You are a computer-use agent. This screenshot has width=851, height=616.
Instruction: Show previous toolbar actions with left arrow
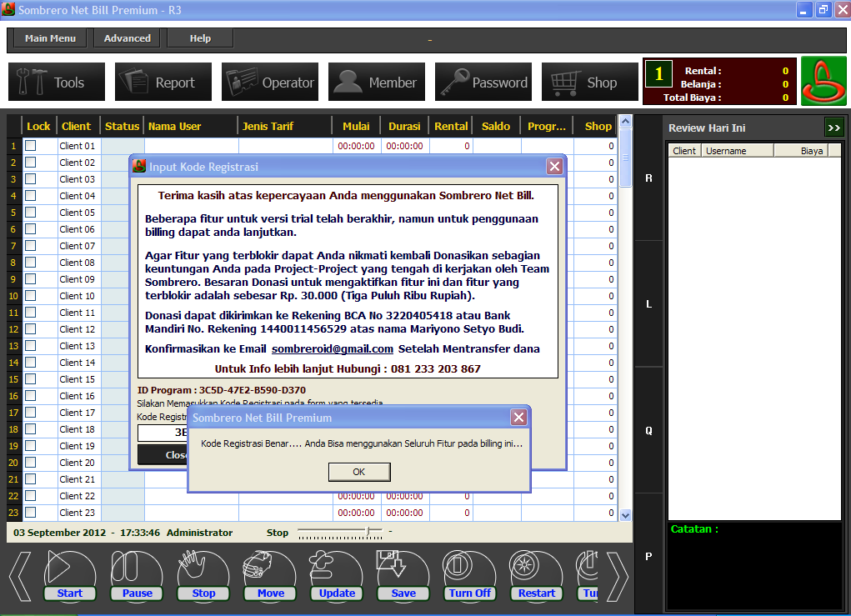21,576
